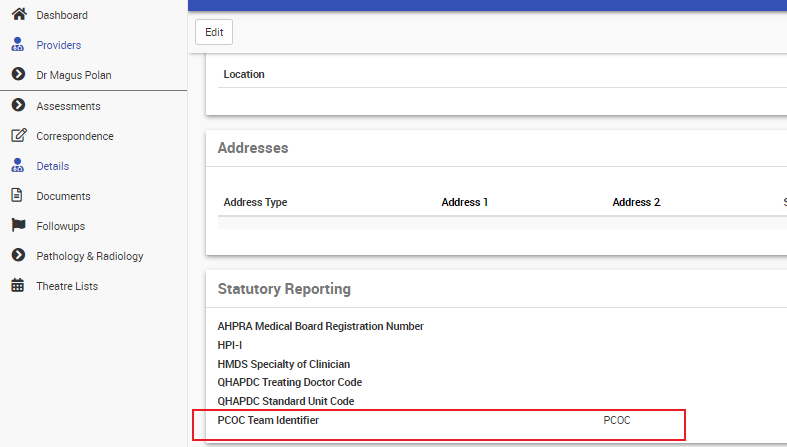Click QHAPDC Standard Unit Code label
Image resolution: width=787 pixels, height=447 pixels.
286,401
